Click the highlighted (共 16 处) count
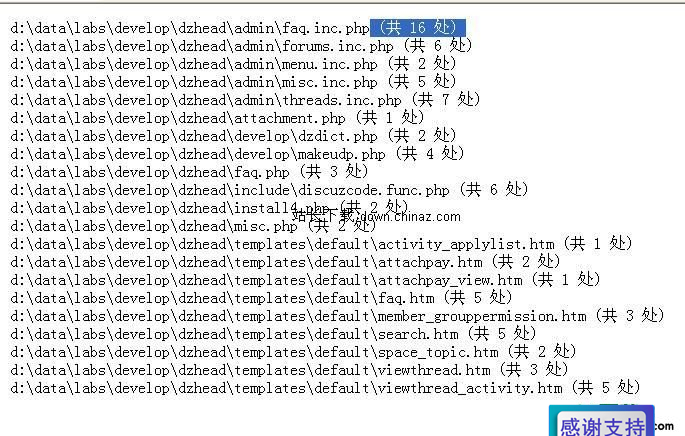 coord(418,28)
